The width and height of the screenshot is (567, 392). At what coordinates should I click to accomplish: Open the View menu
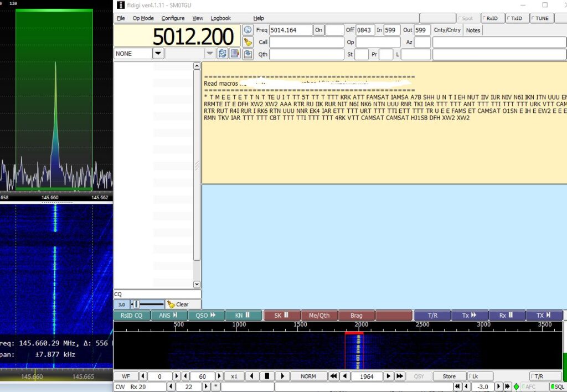click(198, 18)
